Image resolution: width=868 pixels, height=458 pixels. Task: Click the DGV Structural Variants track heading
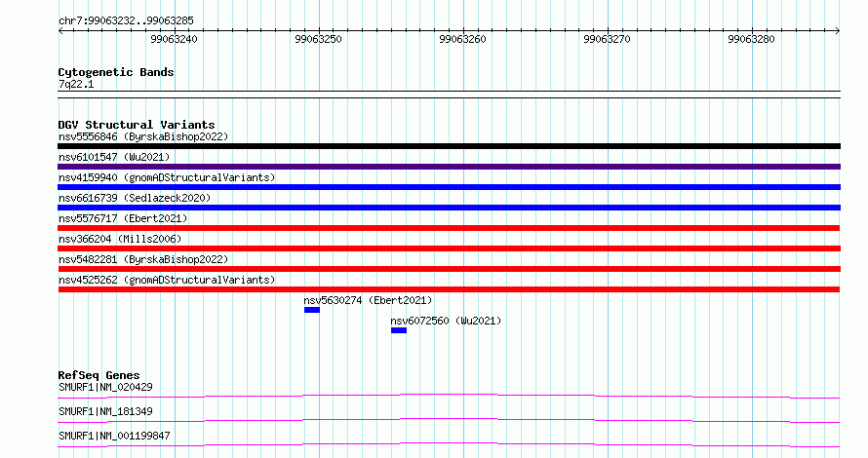coord(137,125)
